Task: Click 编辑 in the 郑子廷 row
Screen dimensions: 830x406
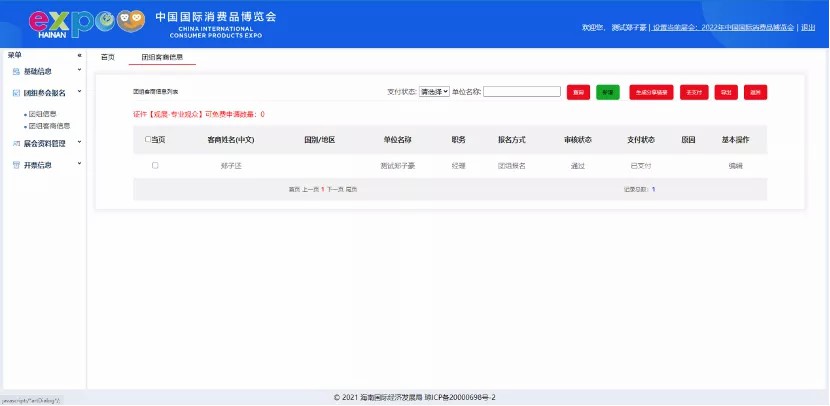Action: coord(735,165)
